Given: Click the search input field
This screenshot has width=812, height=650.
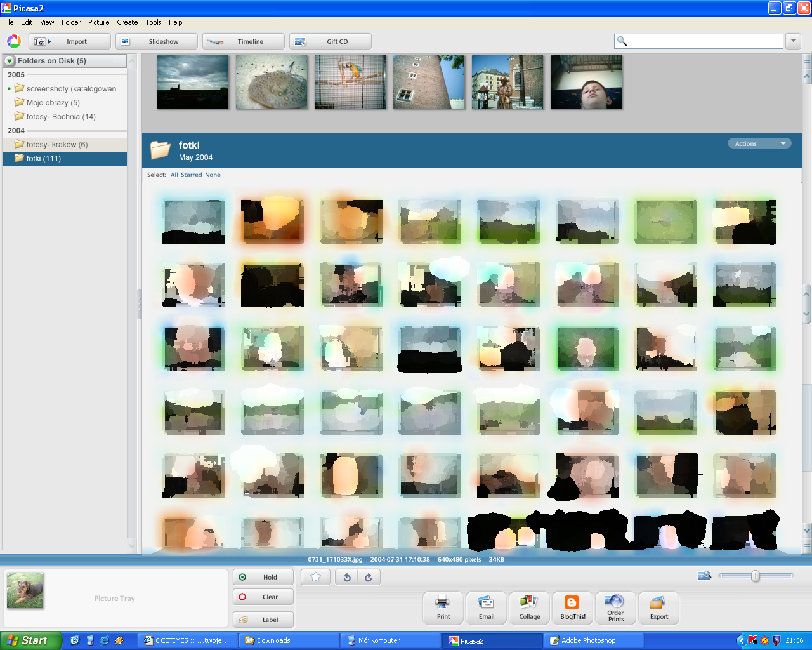Looking at the screenshot, I should pos(698,41).
